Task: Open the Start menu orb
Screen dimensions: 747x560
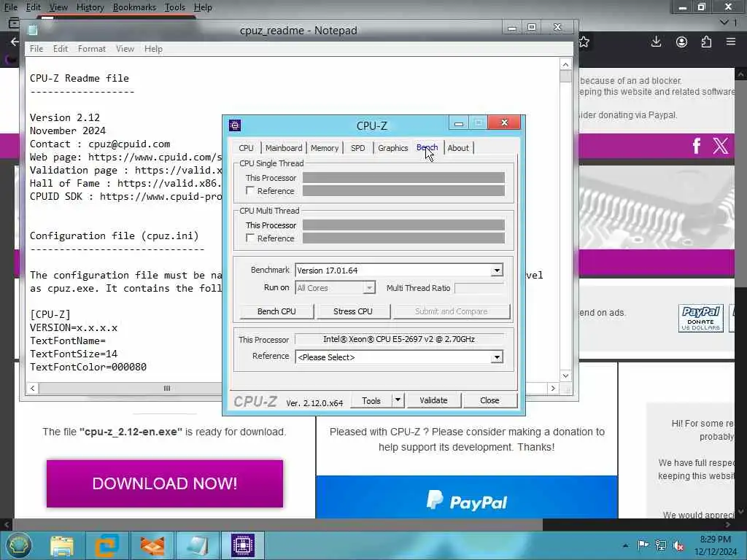Action: tap(18, 545)
